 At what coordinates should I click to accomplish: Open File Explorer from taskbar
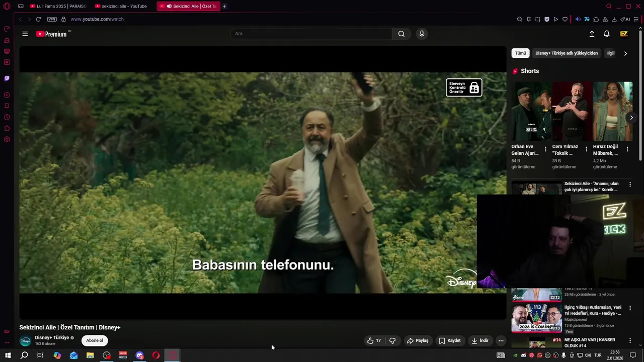tap(90, 355)
